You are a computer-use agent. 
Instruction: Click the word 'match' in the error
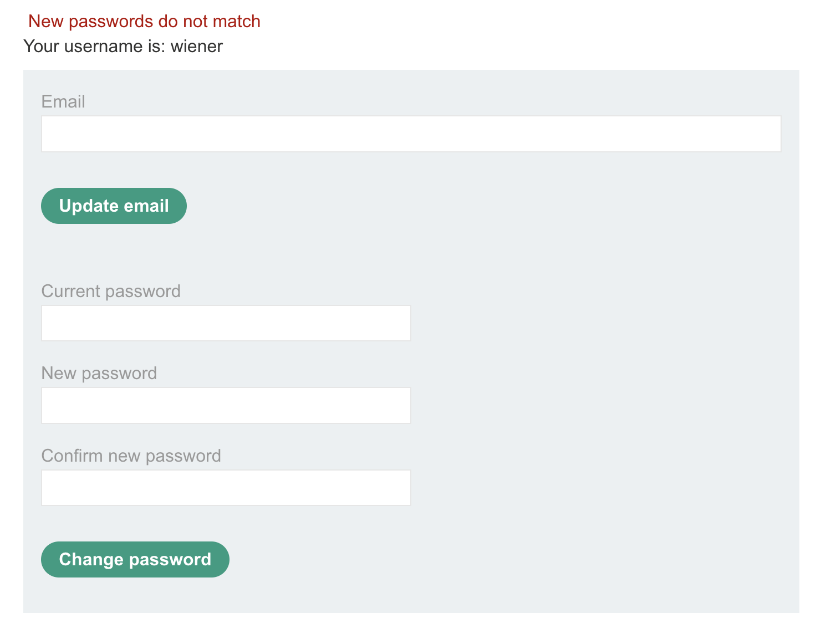(237, 21)
